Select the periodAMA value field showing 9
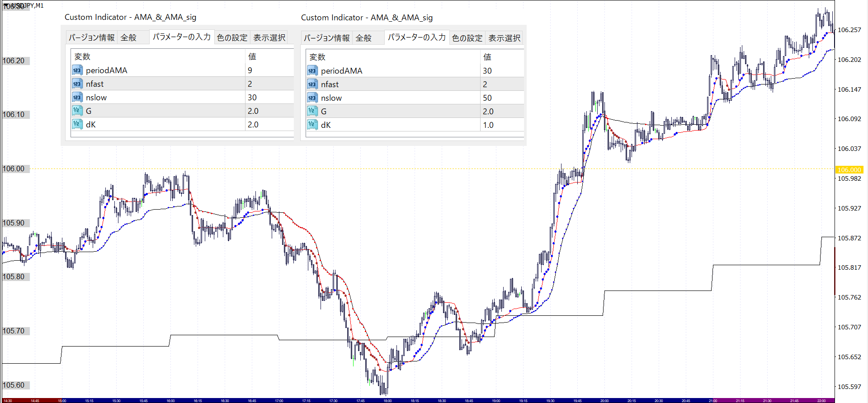 coord(269,70)
